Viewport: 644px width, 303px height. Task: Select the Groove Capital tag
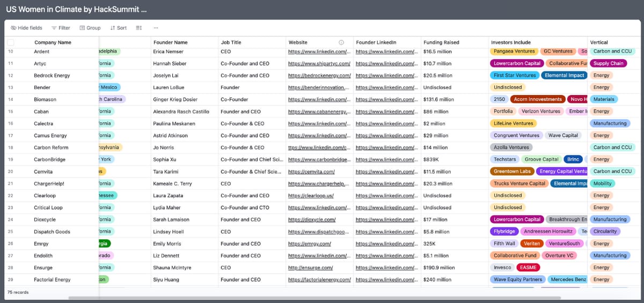tap(541, 159)
